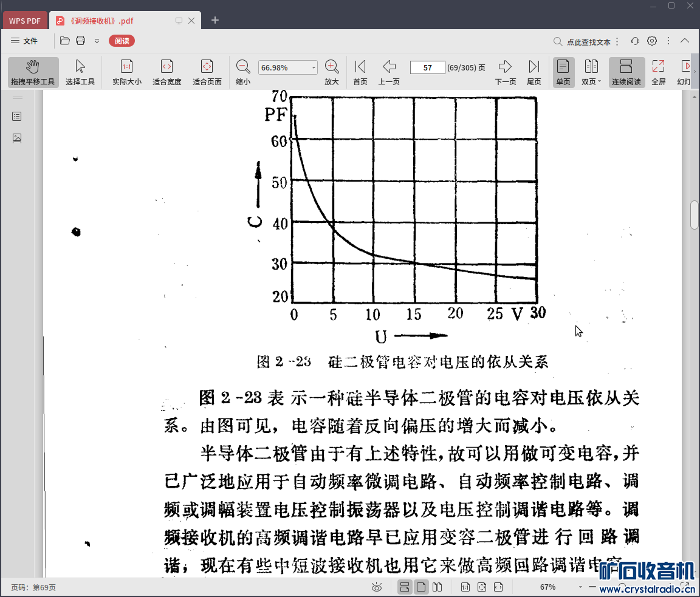Click the tab display mode icon on the pdf tab

pos(179,21)
